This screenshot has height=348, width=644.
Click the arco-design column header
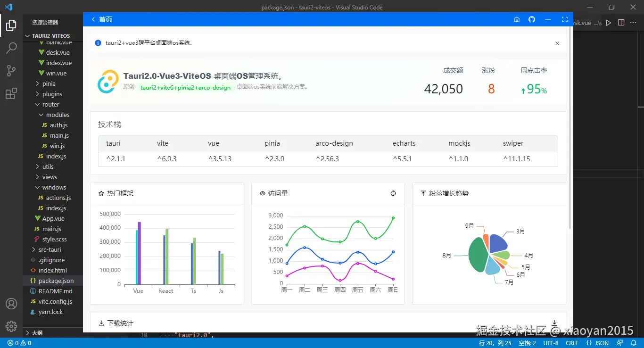point(334,143)
